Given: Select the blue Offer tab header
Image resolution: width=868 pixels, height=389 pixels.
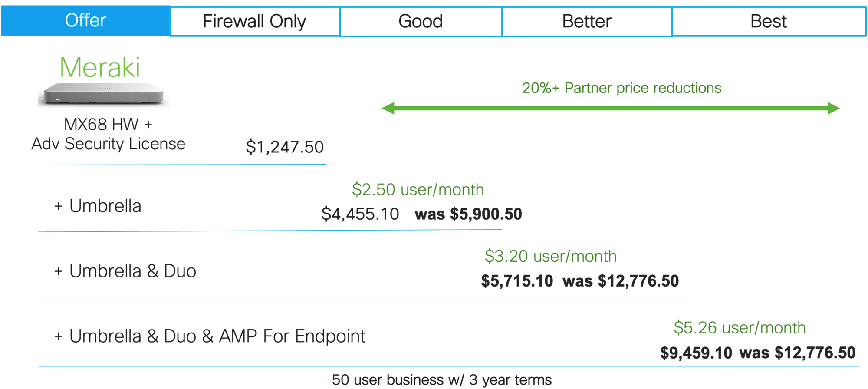Looking at the screenshot, I should point(85,21).
